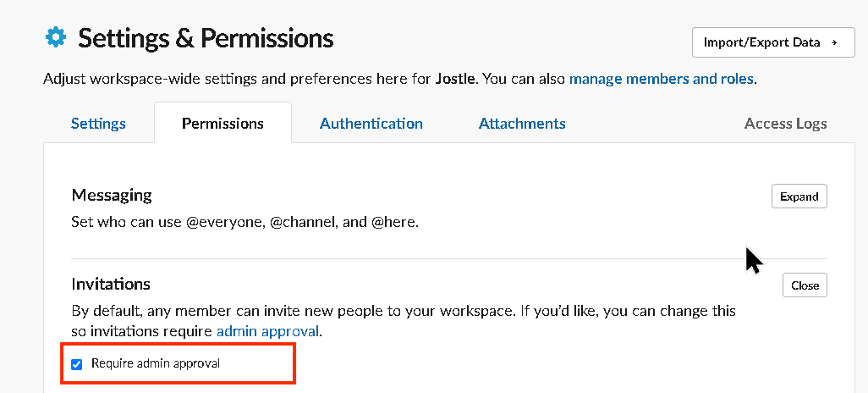The width and height of the screenshot is (868, 393).
Task: View the Access Logs tab
Action: click(785, 123)
